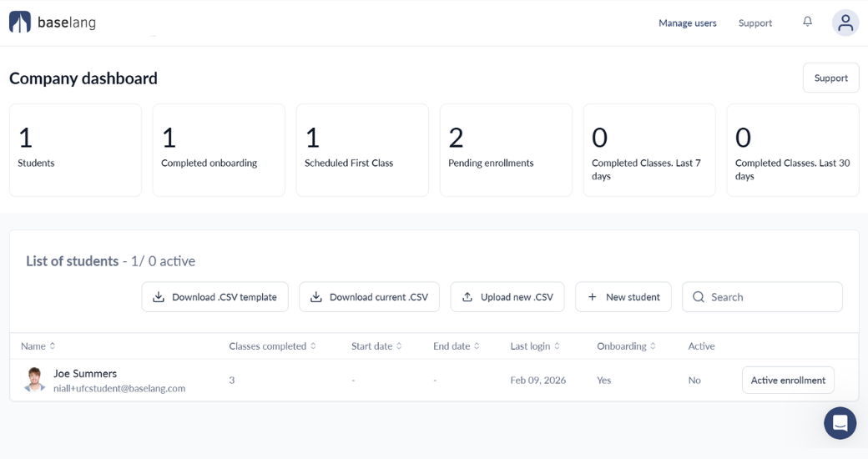
Task: Open Support in top navigation
Action: click(x=755, y=23)
